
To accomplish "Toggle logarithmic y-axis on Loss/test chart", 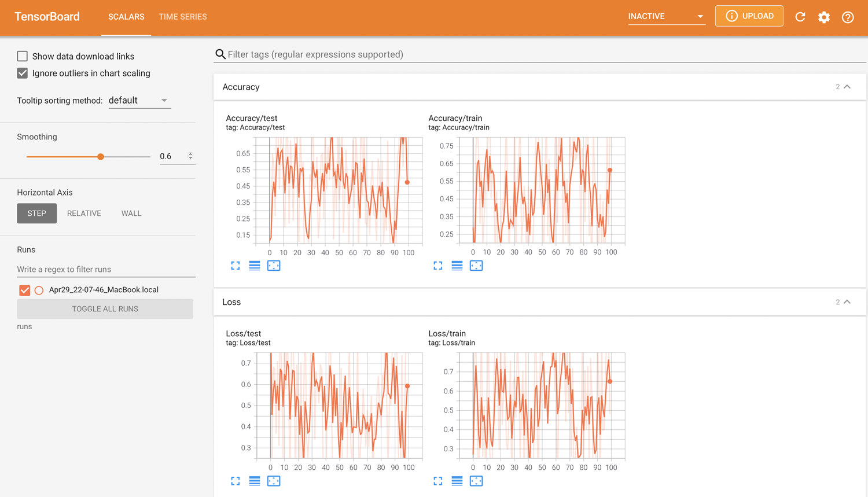I will pyautogui.click(x=254, y=481).
